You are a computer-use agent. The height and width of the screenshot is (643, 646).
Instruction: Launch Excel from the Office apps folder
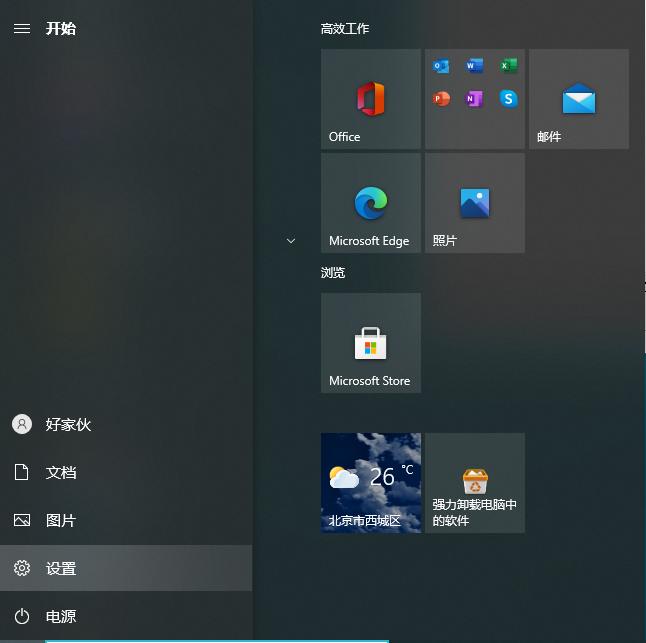508,66
